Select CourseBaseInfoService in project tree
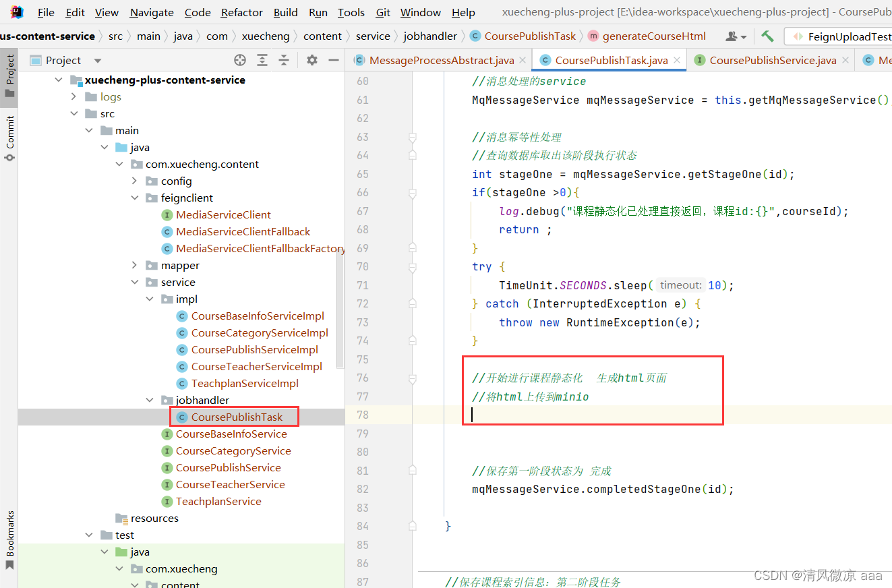The height and width of the screenshot is (588, 892). pyautogui.click(x=231, y=434)
